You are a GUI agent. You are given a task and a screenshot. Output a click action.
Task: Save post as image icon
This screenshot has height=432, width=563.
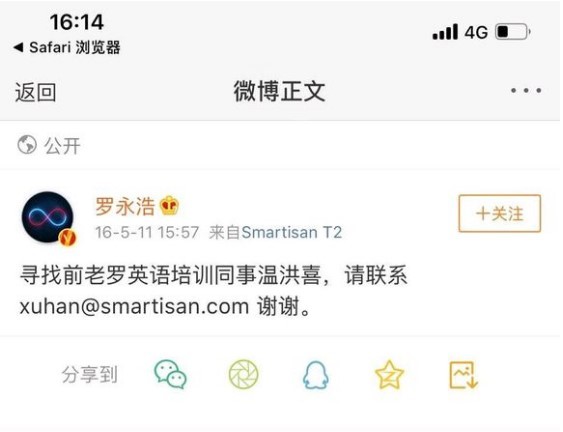pyautogui.click(x=464, y=375)
